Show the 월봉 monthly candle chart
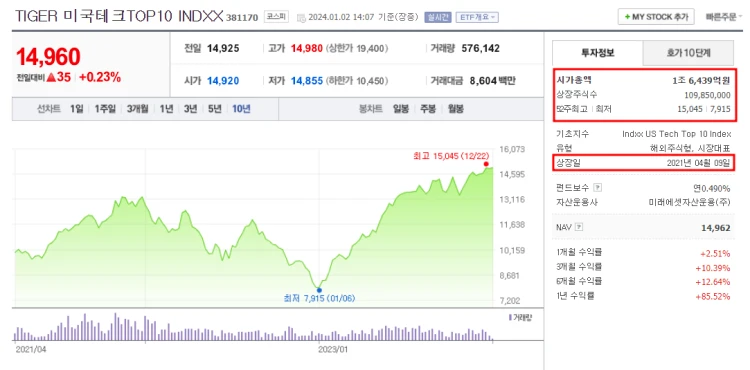This screenshot has height=370, width=750. [455, 109]
